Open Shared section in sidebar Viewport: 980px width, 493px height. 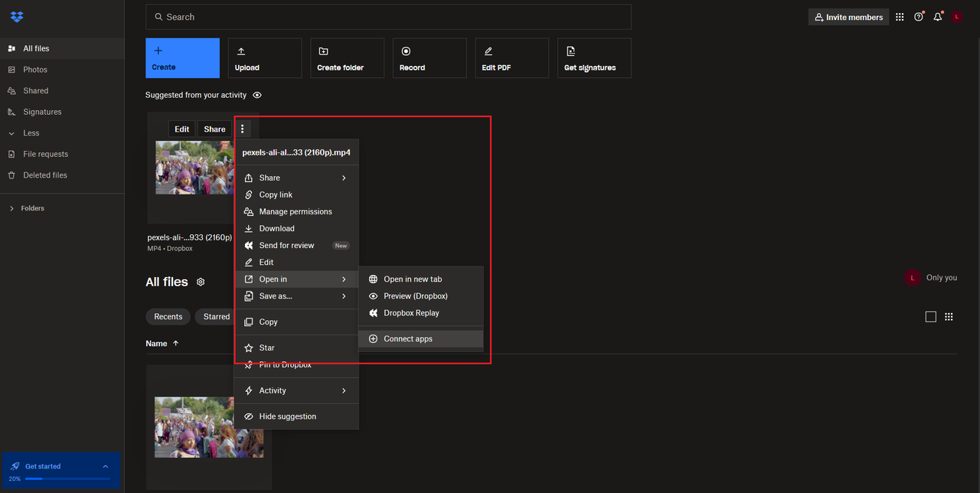point(62,90)
